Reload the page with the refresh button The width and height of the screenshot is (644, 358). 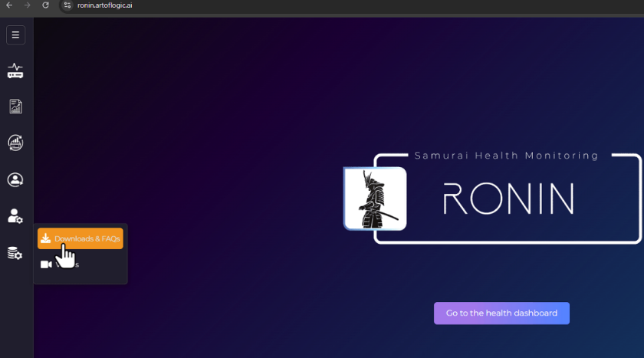click(x=46, y=5)
